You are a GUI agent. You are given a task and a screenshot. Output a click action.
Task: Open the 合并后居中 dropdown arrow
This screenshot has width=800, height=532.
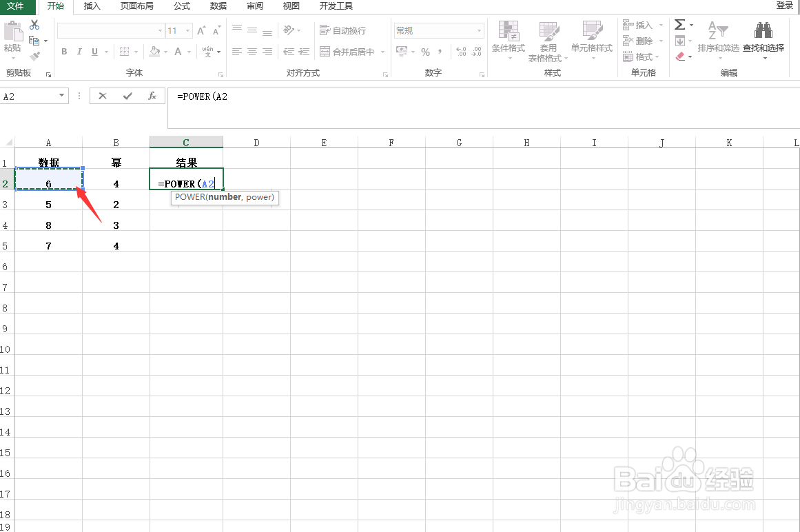pos(382,52)
